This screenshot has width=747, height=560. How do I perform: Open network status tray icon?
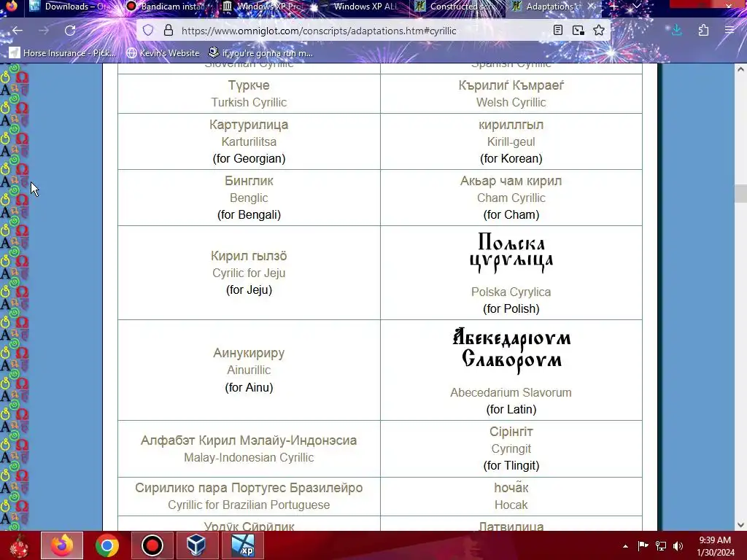pos(661,546)
